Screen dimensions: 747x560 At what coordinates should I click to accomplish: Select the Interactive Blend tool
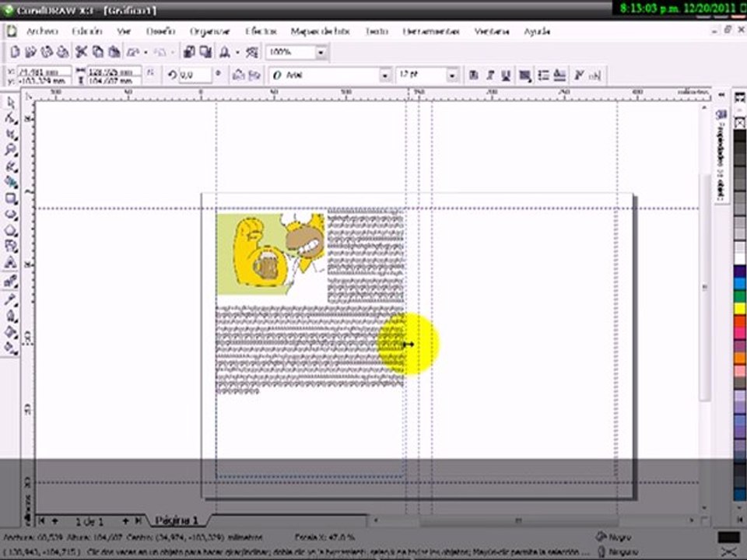pyautogui.click(x=10, y=281)
